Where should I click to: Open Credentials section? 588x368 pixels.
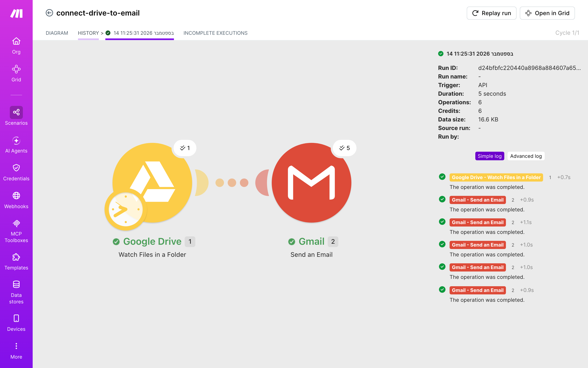16,173
